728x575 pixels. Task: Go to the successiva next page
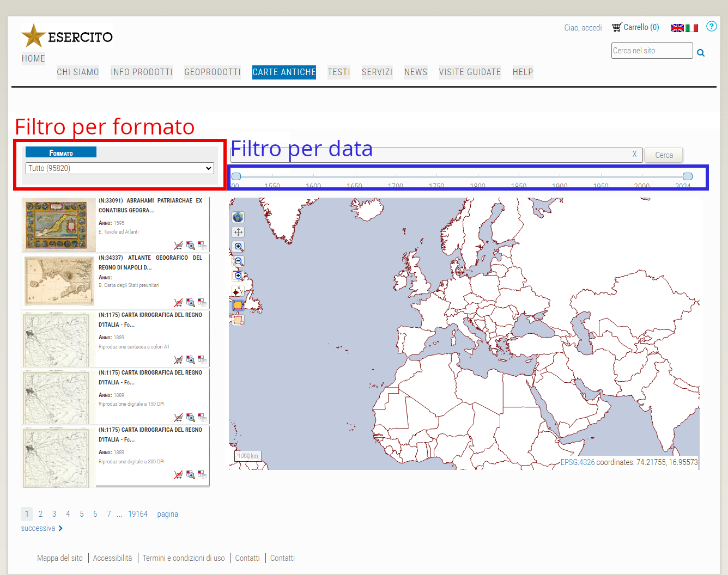(x=42, y=528)
